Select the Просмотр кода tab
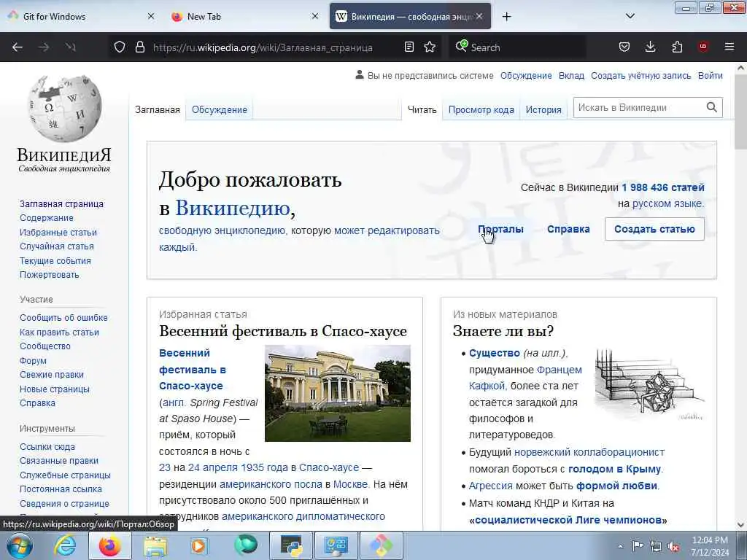The height and width of the screenshot is (560, 747). [x=481, y=110]
